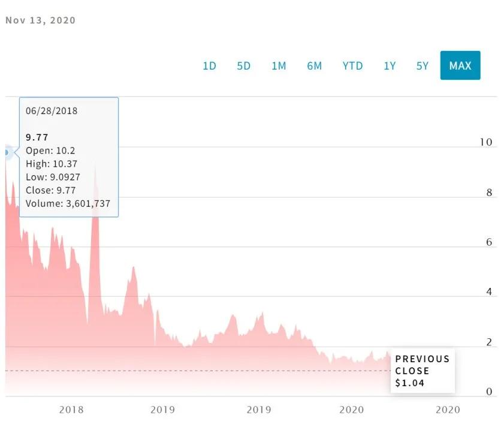Show the 6M price history
Screen dimensions: 504x421
[314, 65]
